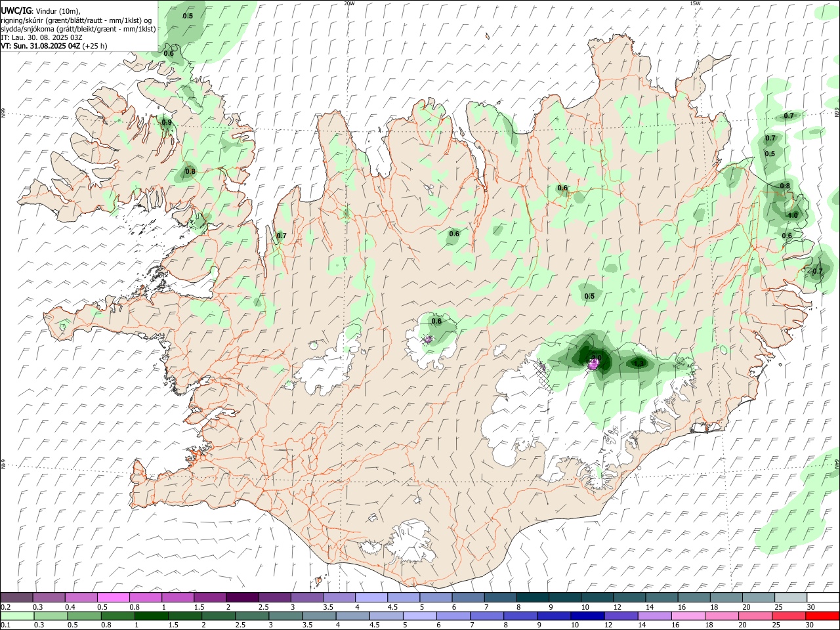The width and height of the screenshot is (840, 630).
Task: Select the light lavender 4–4.5 snow legend swatch
Action: tap(370, 597)
